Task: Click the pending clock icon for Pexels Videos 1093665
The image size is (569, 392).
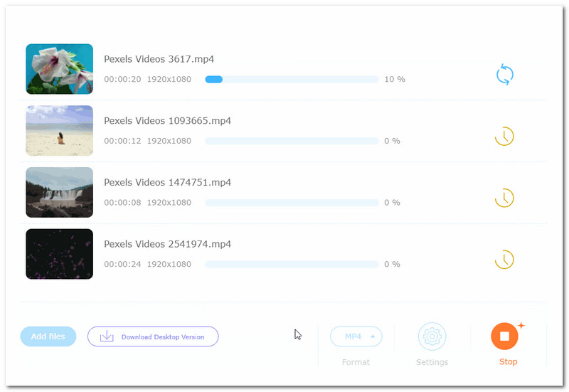Action: coord(504,137)
